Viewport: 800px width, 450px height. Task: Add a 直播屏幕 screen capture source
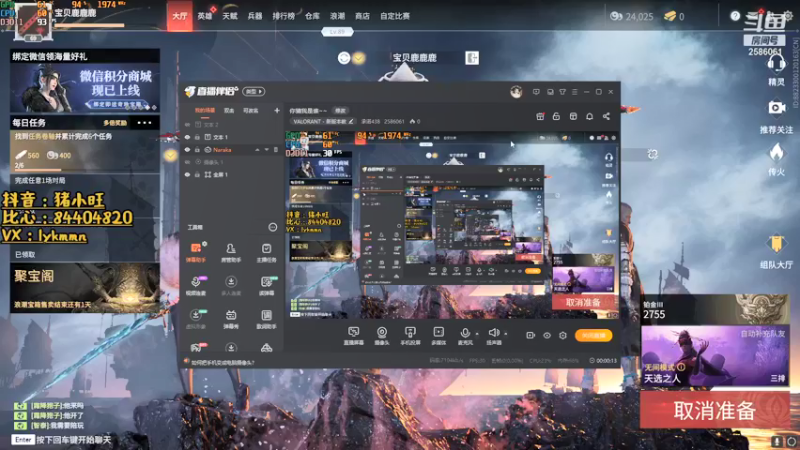(x=354, y=336)
